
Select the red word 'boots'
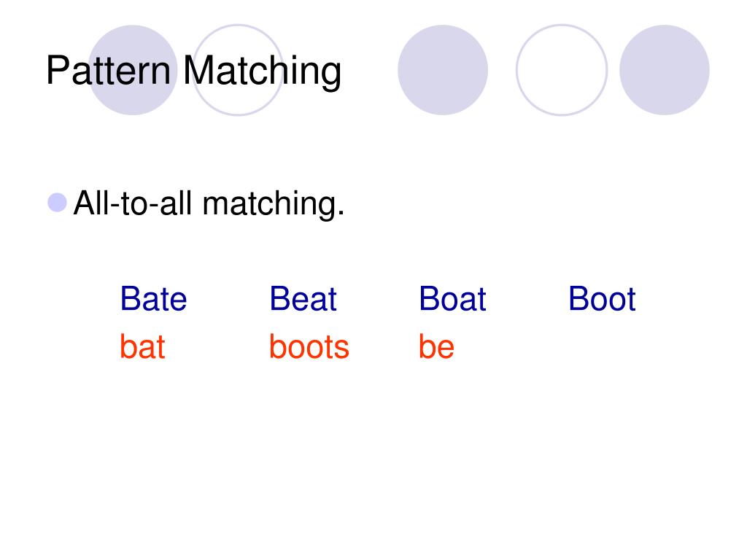point(309,346)
